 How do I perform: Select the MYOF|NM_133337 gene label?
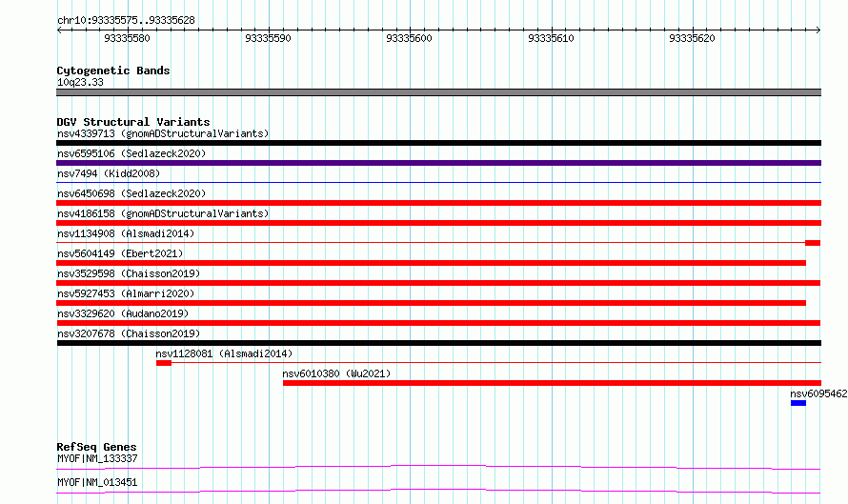(x=97, y=458)
